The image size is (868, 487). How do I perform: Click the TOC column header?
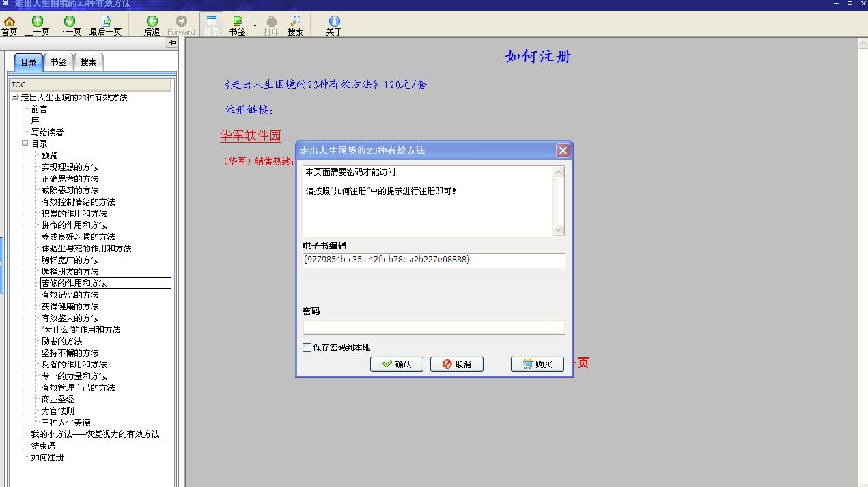[x=90, y=85]
